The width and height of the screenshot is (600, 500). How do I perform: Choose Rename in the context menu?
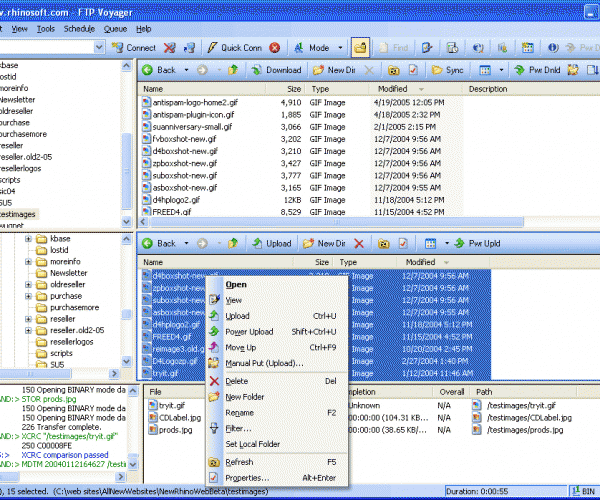click(277, 413)
